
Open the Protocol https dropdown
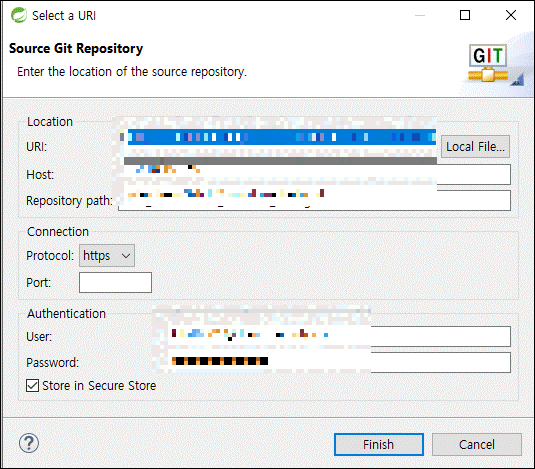point(107,255)
